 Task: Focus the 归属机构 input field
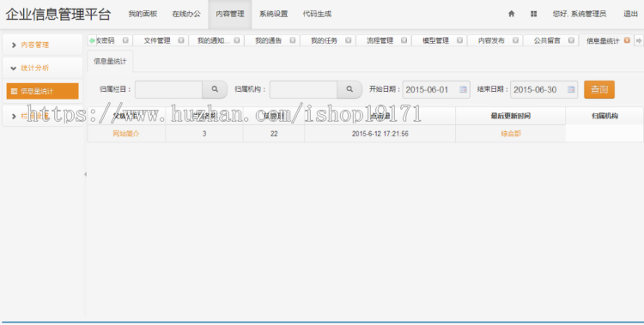[303, 89]
